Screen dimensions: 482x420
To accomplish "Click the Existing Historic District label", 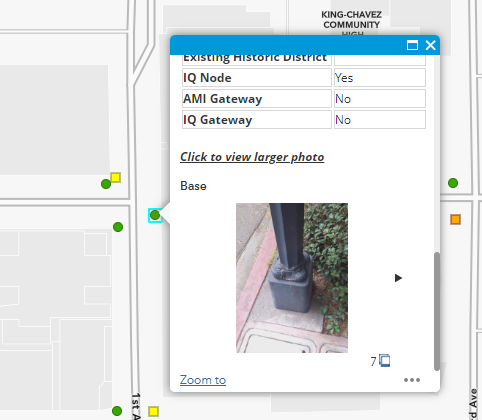I will coord(255,58).
